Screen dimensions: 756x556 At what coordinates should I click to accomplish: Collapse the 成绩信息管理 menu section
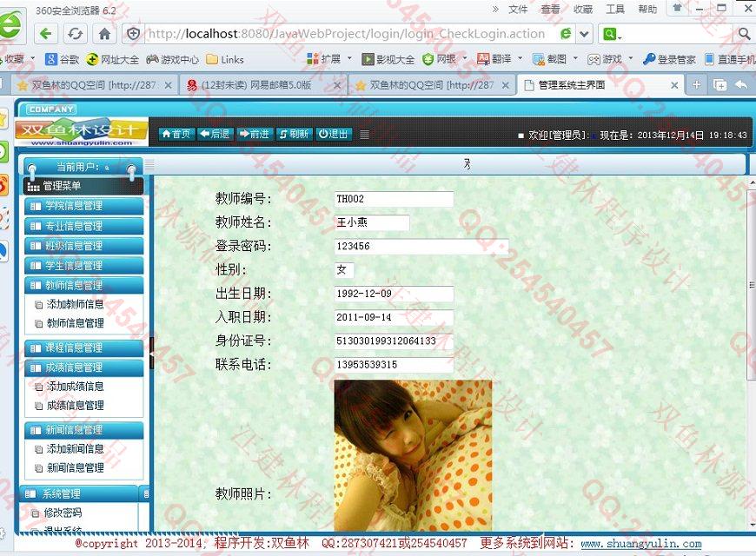coord(84,367)
